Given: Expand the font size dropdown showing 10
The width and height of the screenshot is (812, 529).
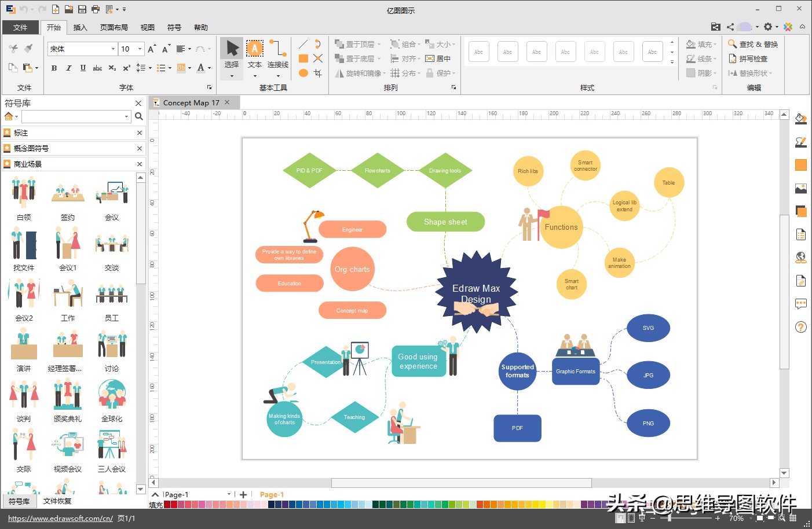Looking at the screenshot, I should click(x=140, y=49).
